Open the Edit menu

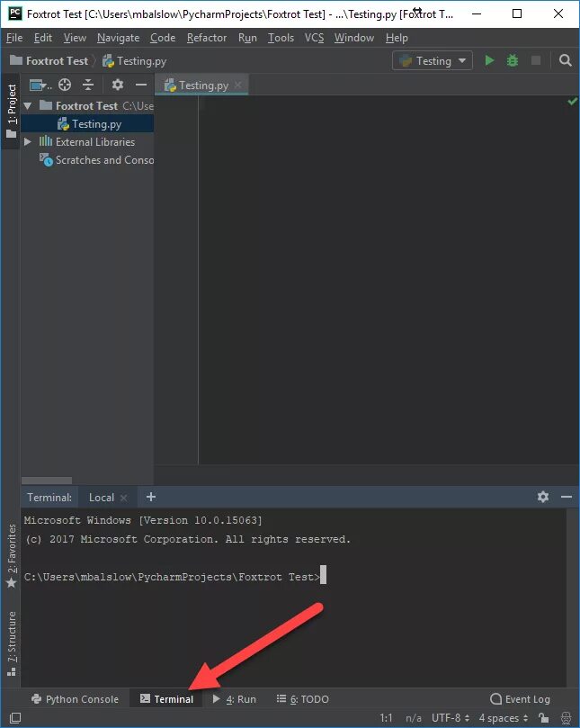click(x=42, y=38)
